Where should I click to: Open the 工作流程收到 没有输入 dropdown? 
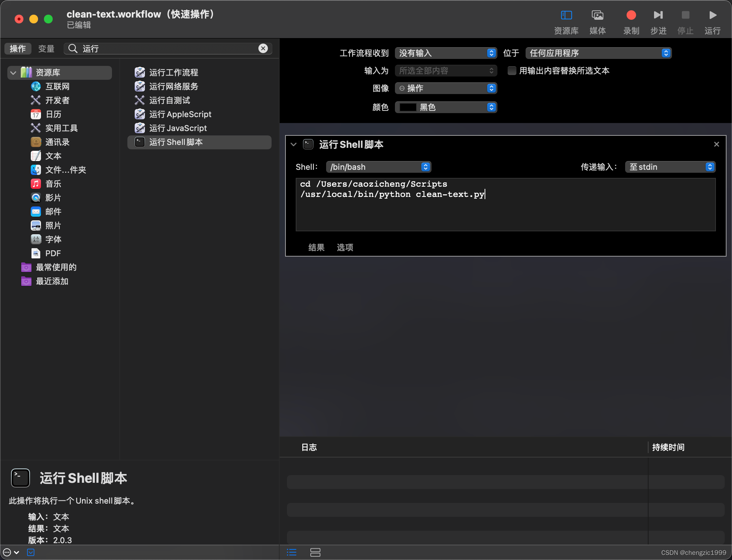pyautogui.click(x=446, y=53)
